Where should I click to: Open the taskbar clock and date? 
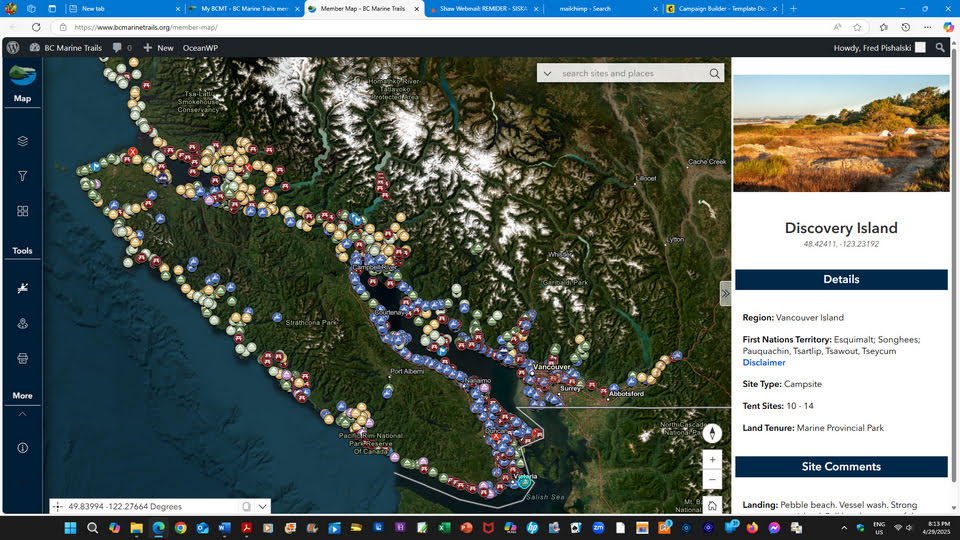(x=939, y=527)
